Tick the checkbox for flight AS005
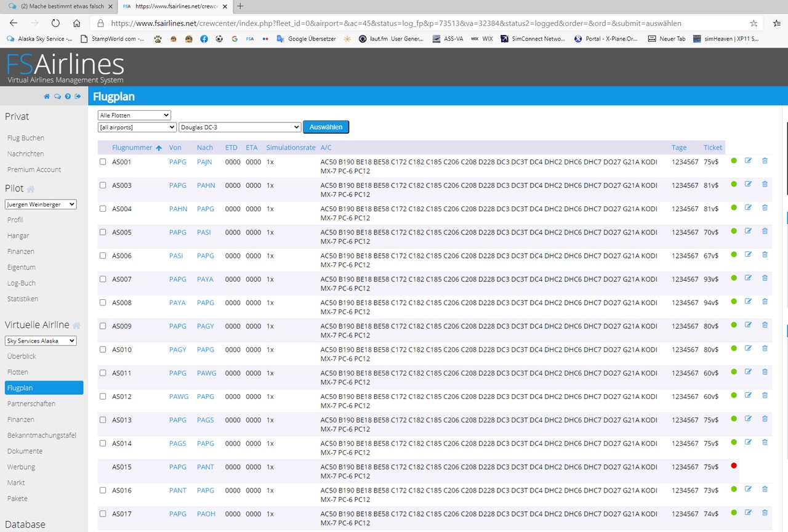 click(x=103, y=232)
